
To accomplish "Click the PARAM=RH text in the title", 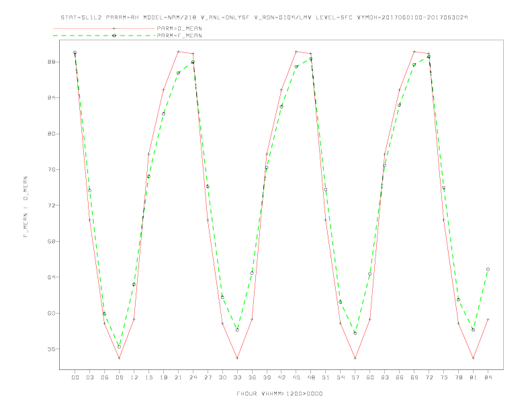I will pyautogui.click(x=122, y=17).
